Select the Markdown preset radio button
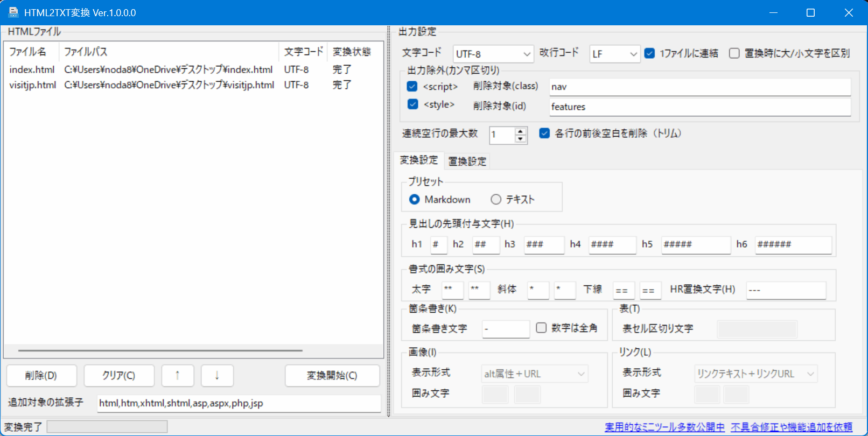 pyautogui.click(x=414, y=200)
